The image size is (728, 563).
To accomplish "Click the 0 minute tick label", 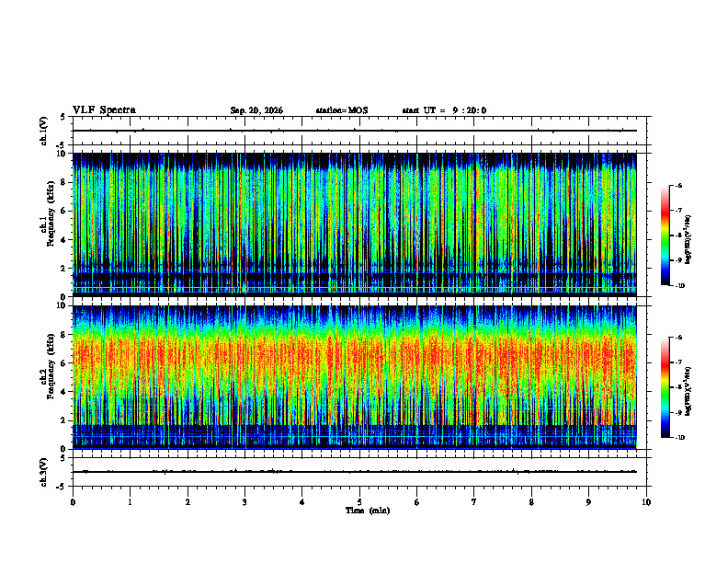I will point(73,502).
